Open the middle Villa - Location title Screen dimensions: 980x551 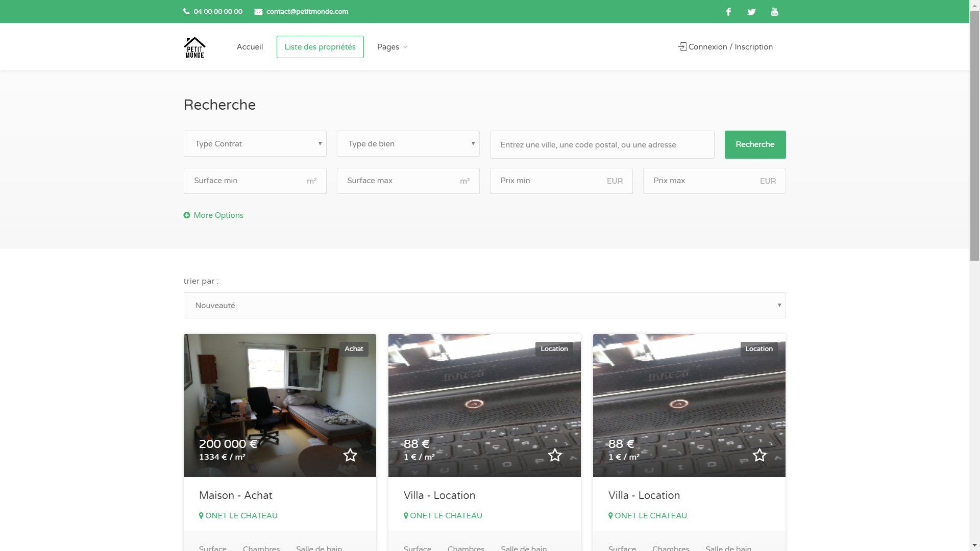[439, 495]
